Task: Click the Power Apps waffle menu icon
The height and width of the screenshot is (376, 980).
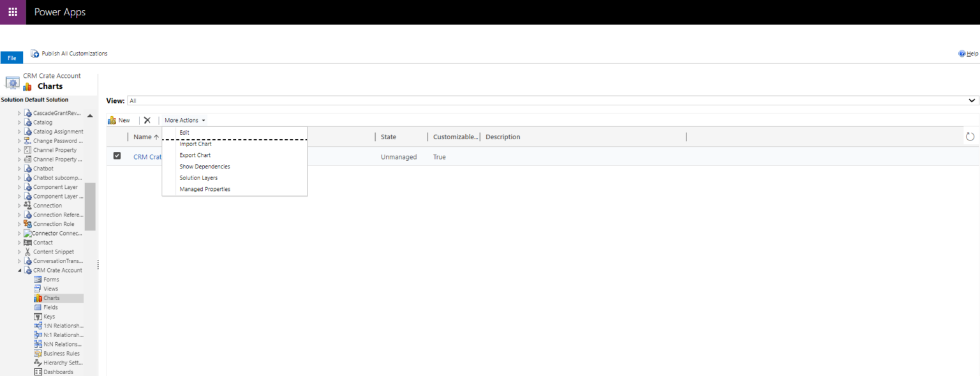Action: click(x=13, y=12)
